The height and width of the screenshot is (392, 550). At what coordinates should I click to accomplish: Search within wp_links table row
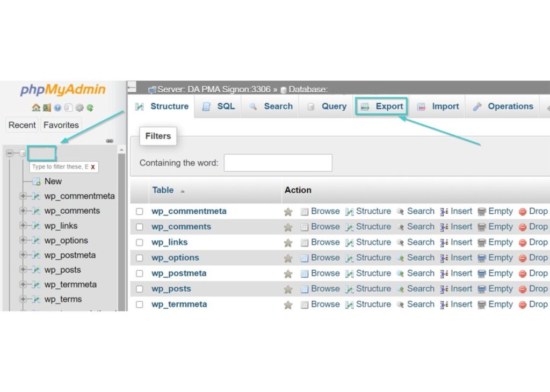pyautogui.click(x=416, y=242)
